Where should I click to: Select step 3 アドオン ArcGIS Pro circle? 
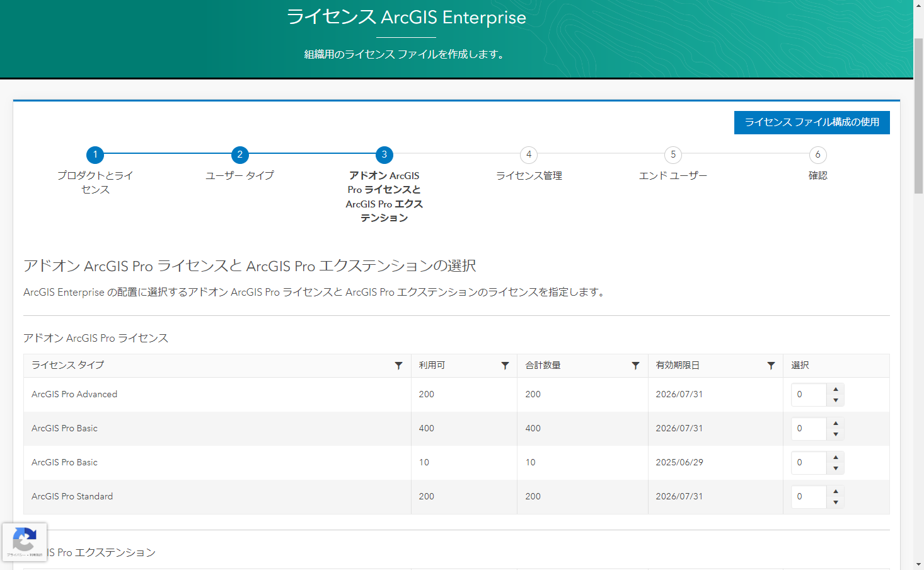384,154
